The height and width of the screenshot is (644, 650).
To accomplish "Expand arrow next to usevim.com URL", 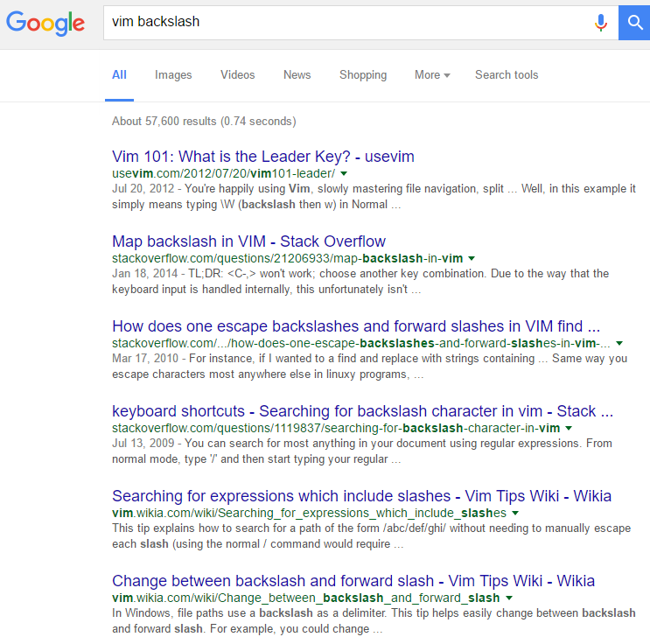I will click(344, 173).
